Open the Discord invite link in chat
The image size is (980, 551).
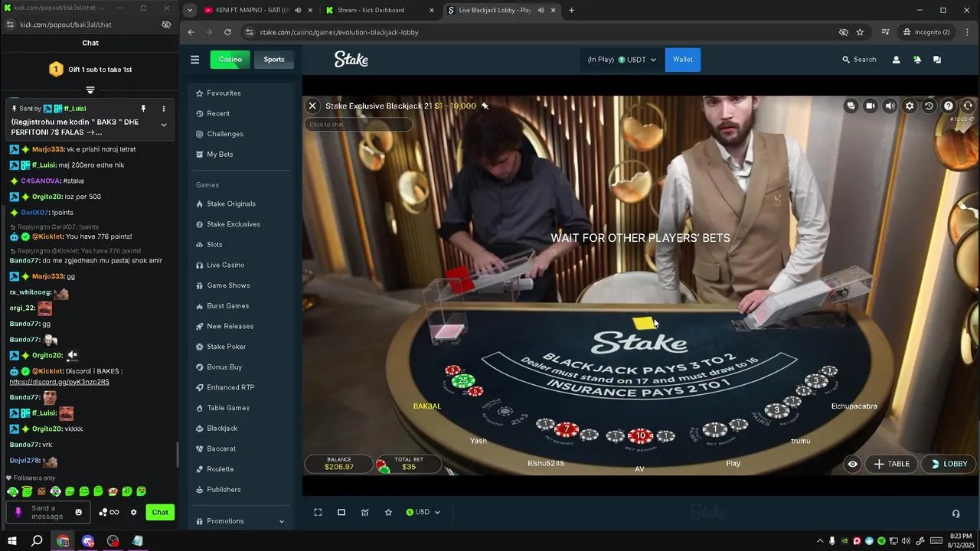pos(59,382)
